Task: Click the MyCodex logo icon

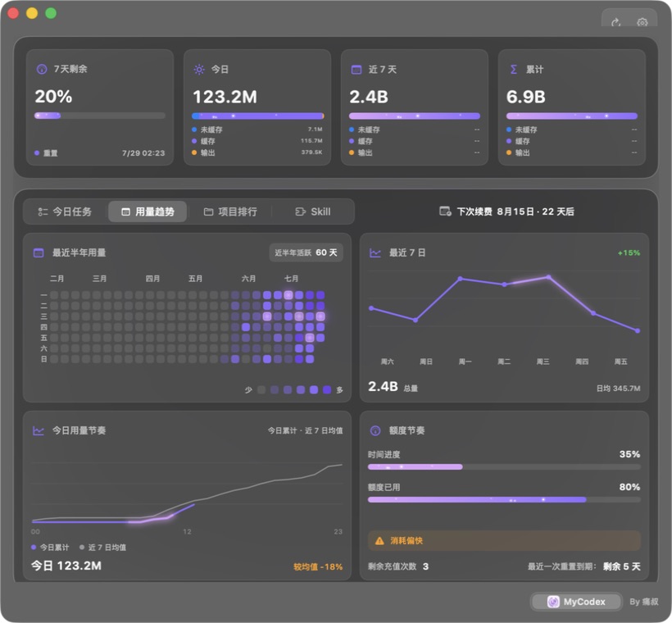Action: 553,602
